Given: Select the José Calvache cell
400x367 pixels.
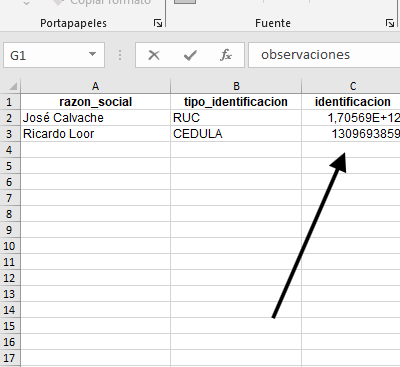Looking at the screenshot, I should click(x=95, y=118).
